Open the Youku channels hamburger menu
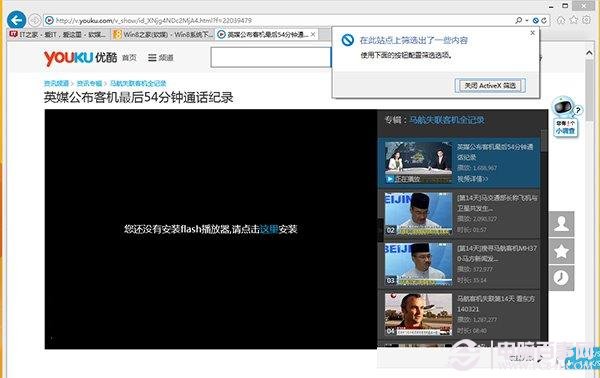The height and width of the screenshot is (378, 600). point(160,58)
